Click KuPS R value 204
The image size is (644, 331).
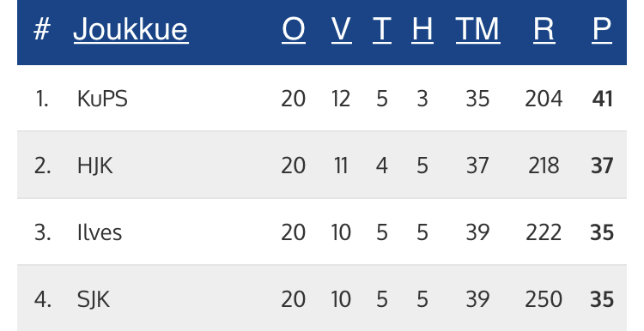click(x=544, y=99)
